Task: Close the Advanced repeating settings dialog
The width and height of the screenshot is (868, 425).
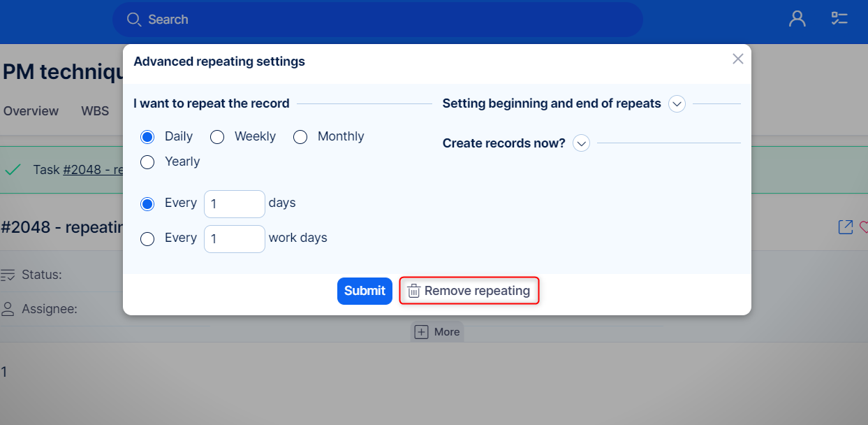Action: tap(737, 59)
